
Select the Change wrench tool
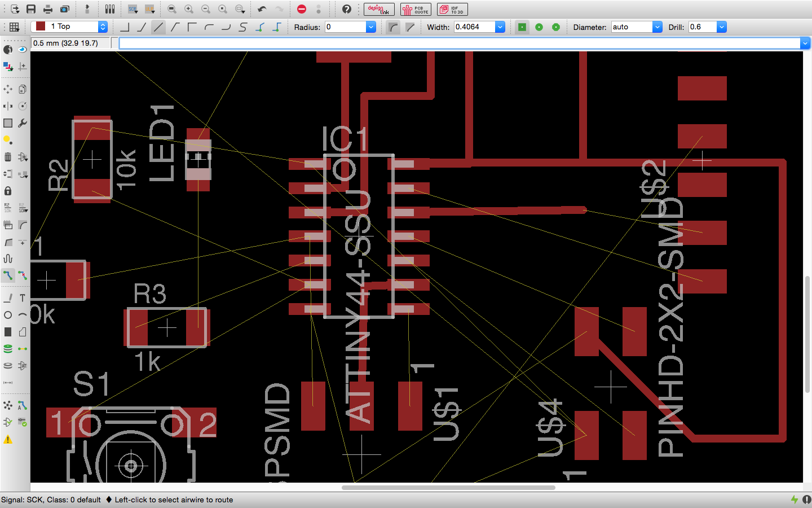(x=23, y=123)
